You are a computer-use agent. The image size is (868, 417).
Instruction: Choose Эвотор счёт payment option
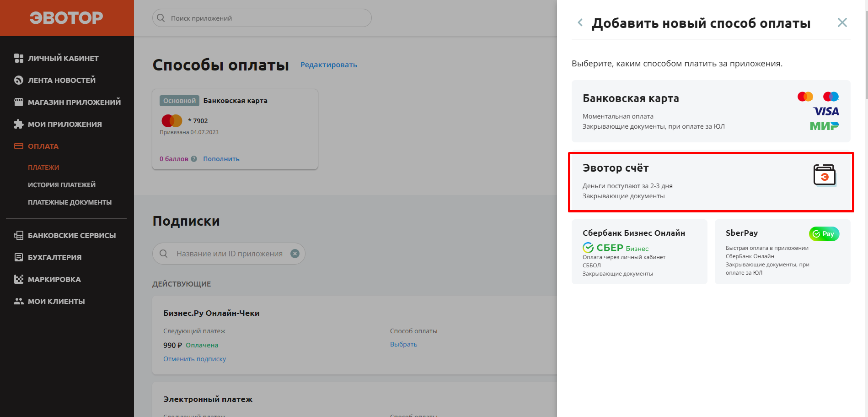pos(711,182)
